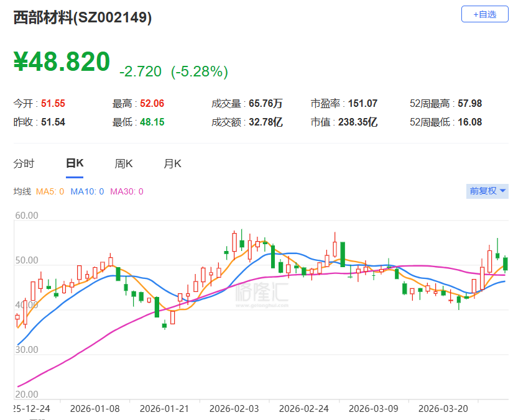This screenshot has height=420, width=531.
Task: Select the 日K daily chart tab
Action: tap(75, 164)
